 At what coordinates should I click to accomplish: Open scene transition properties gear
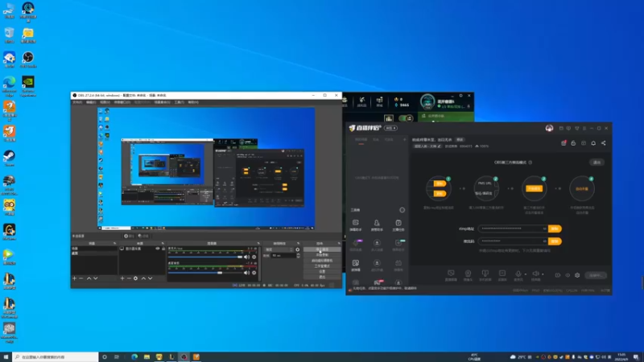click(298, 249)
